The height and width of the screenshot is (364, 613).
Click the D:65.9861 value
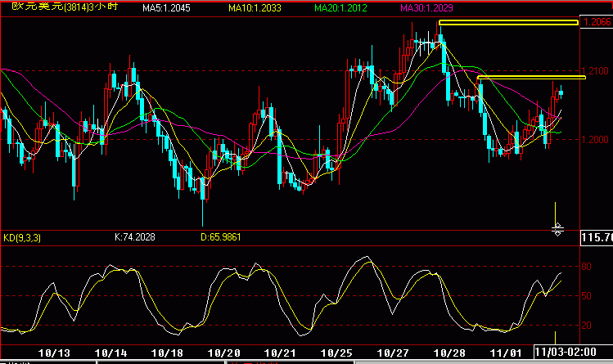tap(220, 237)
